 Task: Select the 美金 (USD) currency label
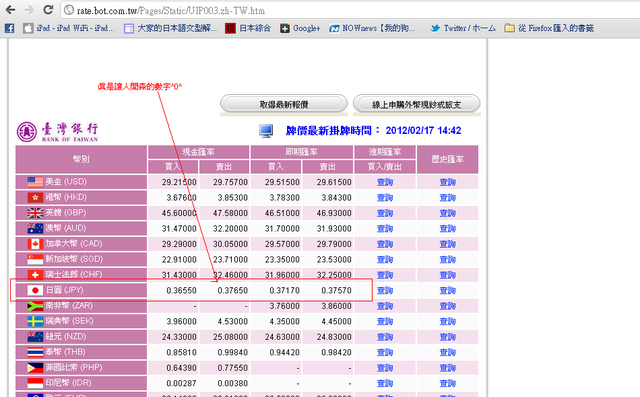[66, 182]
